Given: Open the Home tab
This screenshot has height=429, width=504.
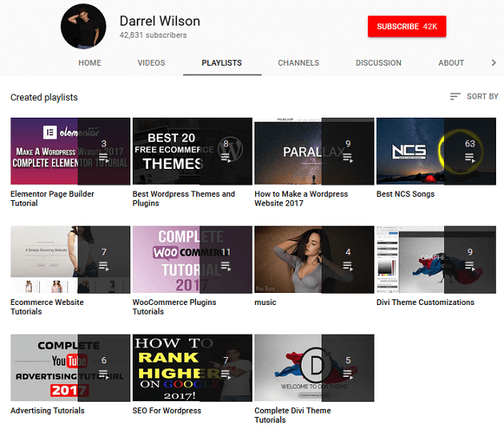Looking at the screenshot, I should [90, 62].
